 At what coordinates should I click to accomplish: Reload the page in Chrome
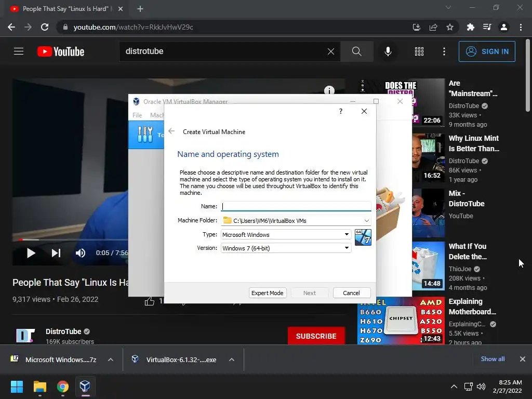[x=45, y=27]
